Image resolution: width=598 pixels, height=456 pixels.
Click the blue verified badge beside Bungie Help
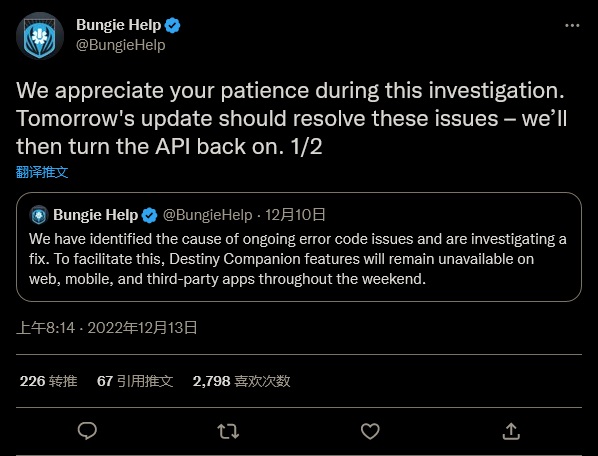(x=172, y=26)
